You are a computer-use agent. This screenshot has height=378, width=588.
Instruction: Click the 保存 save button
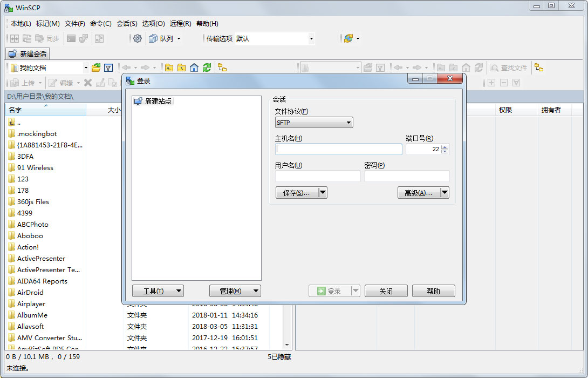297,193
